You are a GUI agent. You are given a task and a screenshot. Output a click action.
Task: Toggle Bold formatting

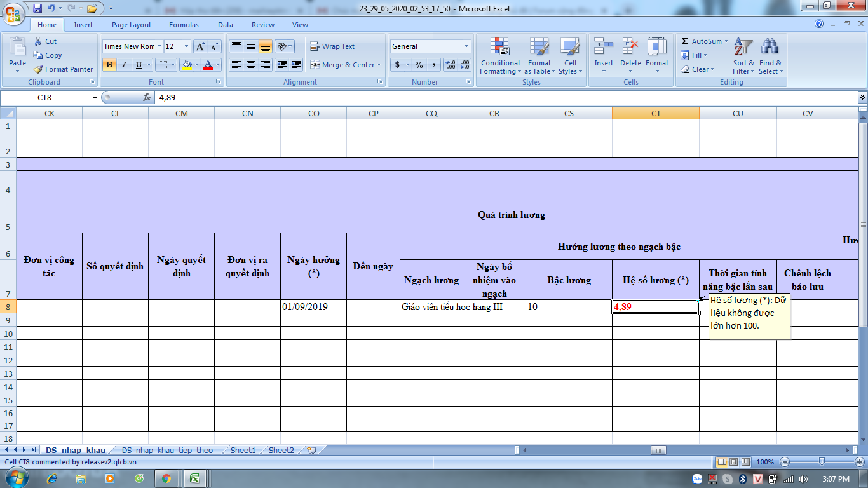[x=109, y=65]
